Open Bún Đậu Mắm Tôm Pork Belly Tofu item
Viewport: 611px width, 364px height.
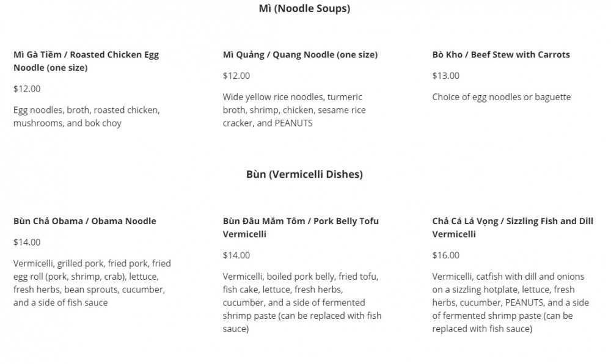click(x=301, y=227)
